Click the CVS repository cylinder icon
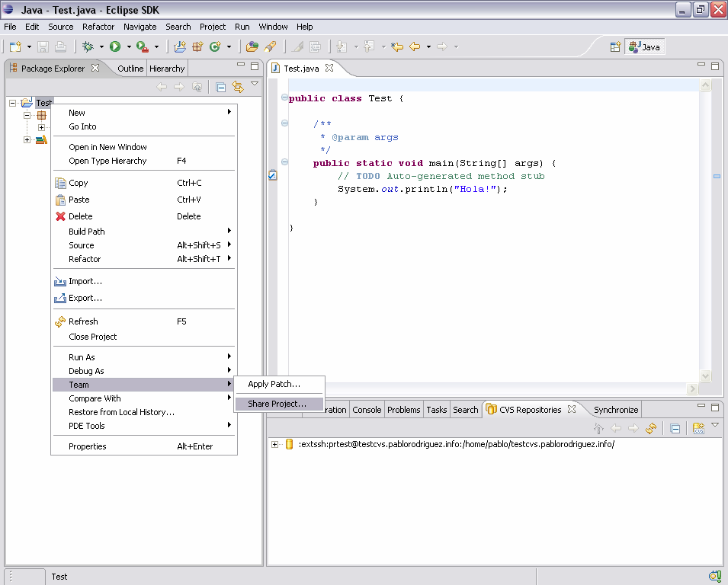This screenshot has width=728, height=585. click(x=289, y=444)
